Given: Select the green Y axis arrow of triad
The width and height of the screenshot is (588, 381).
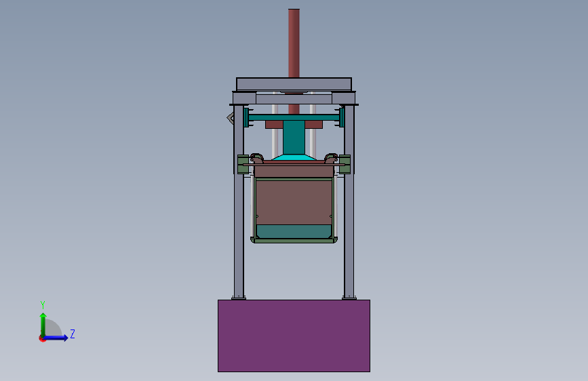Looking at the screenshot, I should (x=43, y=325).
